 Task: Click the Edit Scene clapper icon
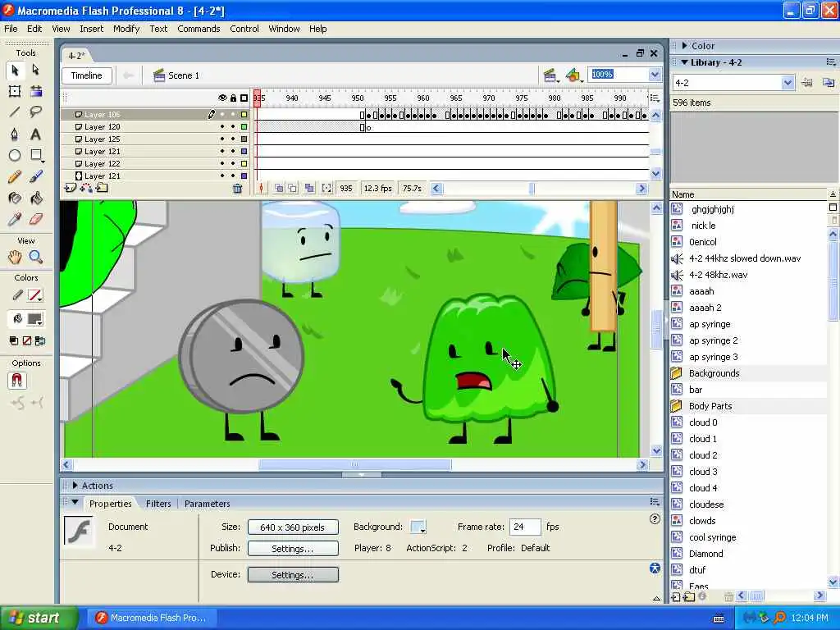coord(550,75)
